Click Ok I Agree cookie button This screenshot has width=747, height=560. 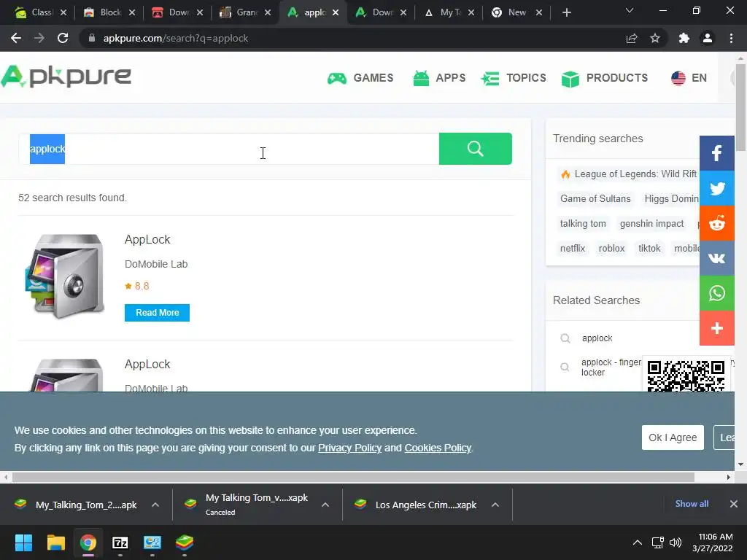click(x=673, y=437)
